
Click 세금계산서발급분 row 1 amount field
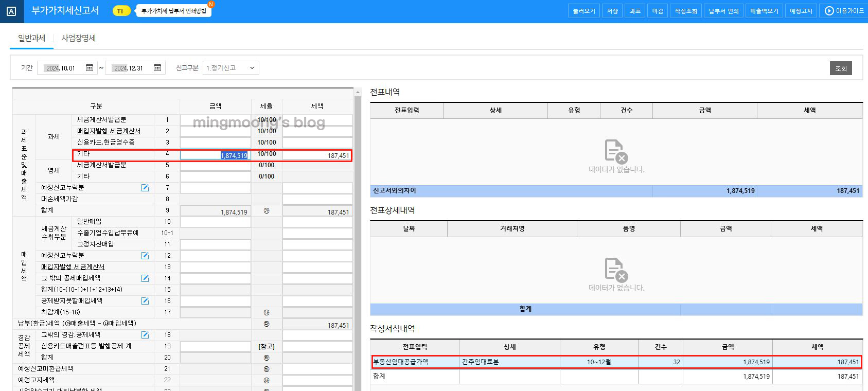[x=215, y=120]
